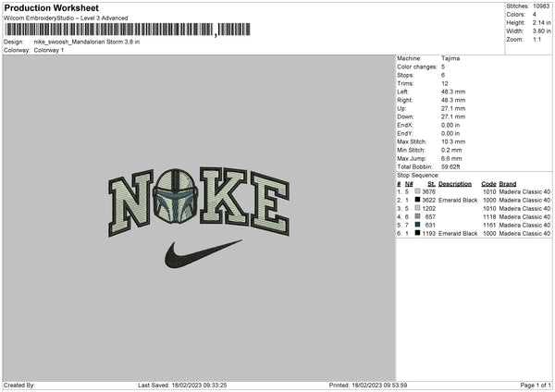The height and width of the screenshot is (392, 555).
Task: Click the letter K in the embroidery design
Action: [x=224, y=196]
